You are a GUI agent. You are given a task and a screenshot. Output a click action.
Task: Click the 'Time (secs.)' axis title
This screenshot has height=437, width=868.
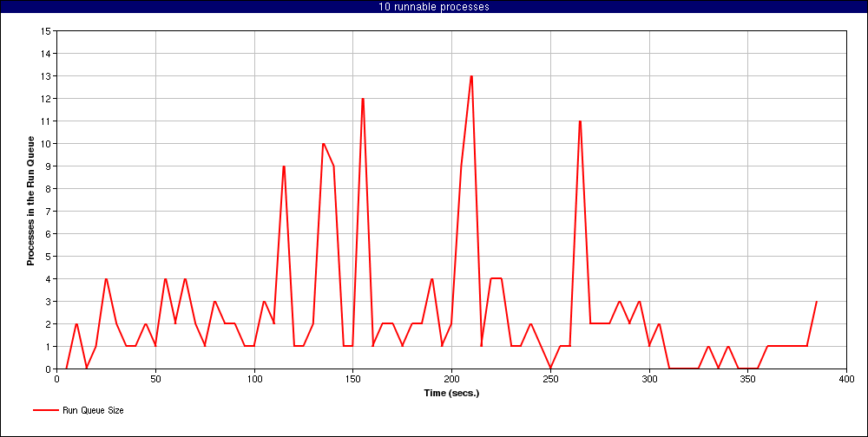click(x=451, y=394)
